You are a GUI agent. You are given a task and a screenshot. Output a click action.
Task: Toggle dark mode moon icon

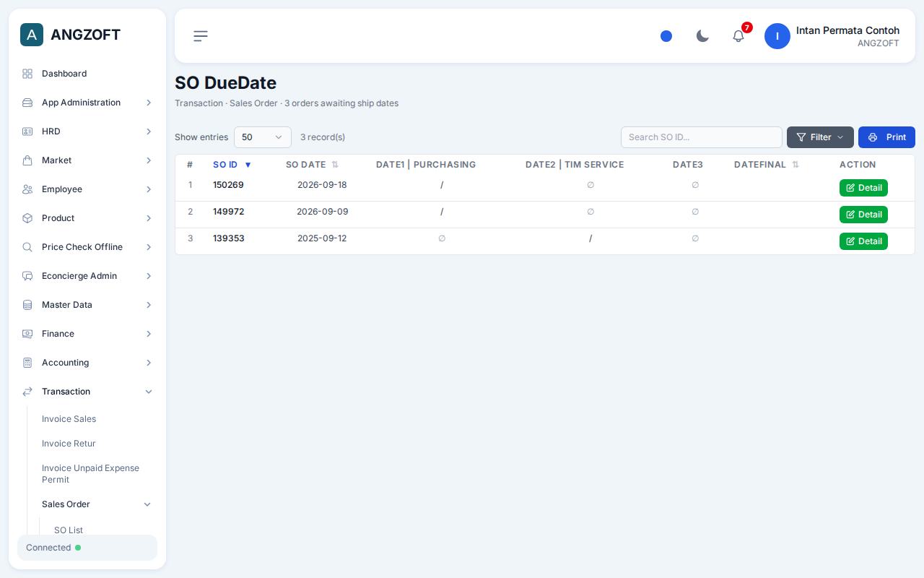coord(702,36)
